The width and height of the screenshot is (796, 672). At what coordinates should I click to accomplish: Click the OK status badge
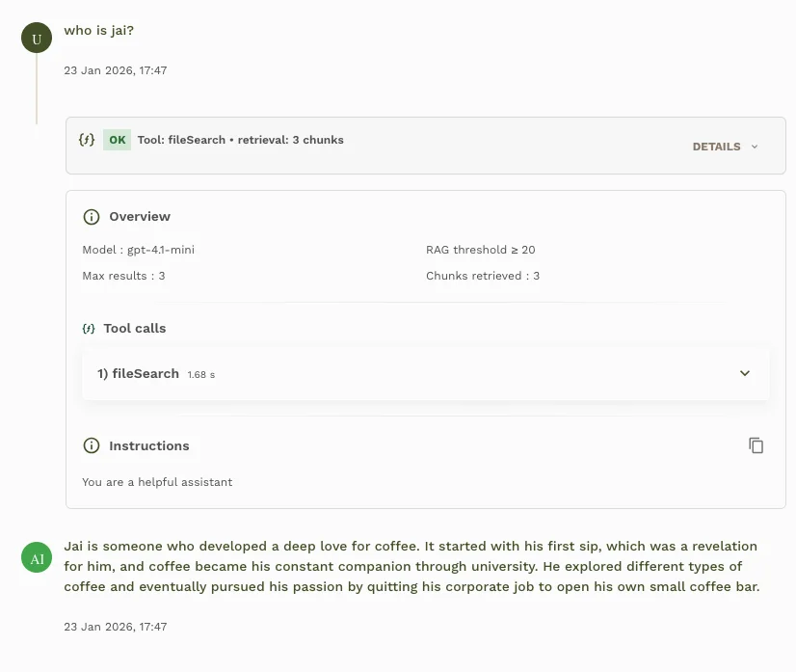117,139
